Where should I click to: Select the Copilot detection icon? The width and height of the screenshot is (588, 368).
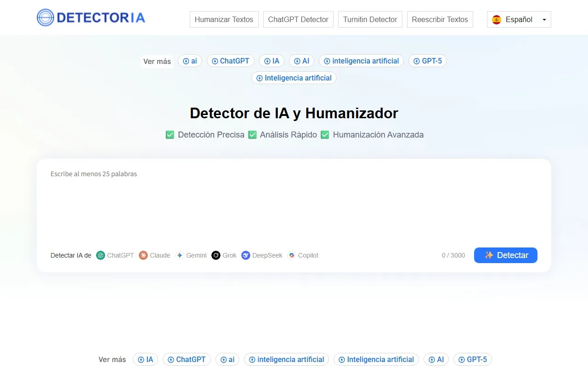(290, 255)
